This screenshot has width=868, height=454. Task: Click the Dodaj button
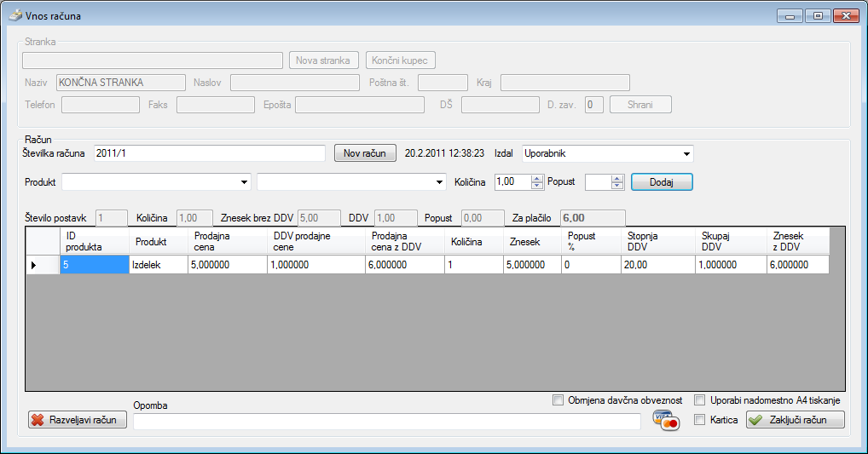[661, 181]
